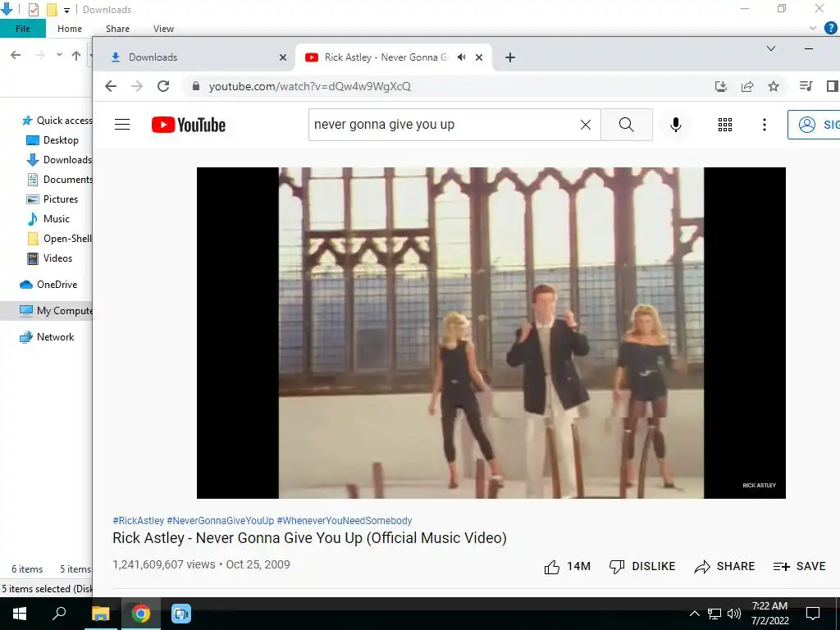Open the File menu in Explorer
Viewport: 840px width, 630px height.
[23, 29]
